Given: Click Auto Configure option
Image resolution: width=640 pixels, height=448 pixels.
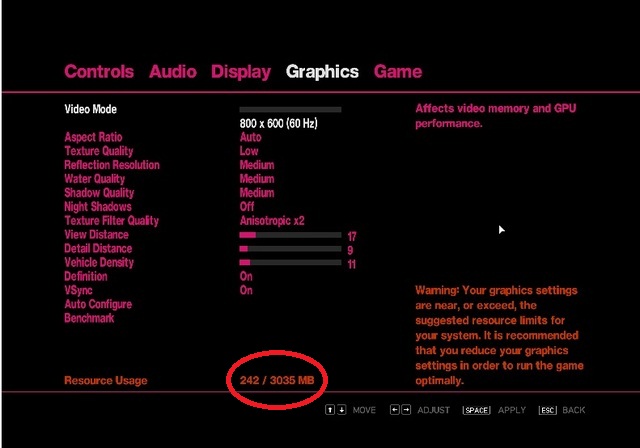Looking at the screenshot, I should tap(98, 304).
